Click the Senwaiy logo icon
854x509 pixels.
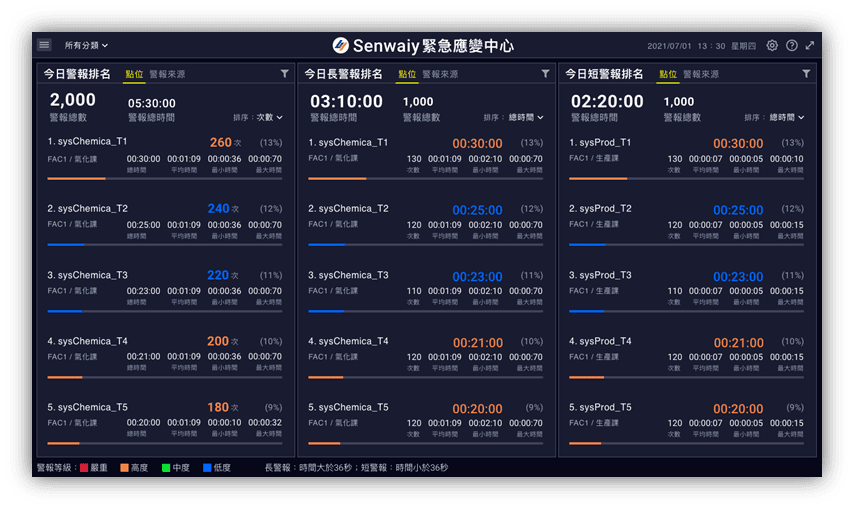click(x=340, y=46)
